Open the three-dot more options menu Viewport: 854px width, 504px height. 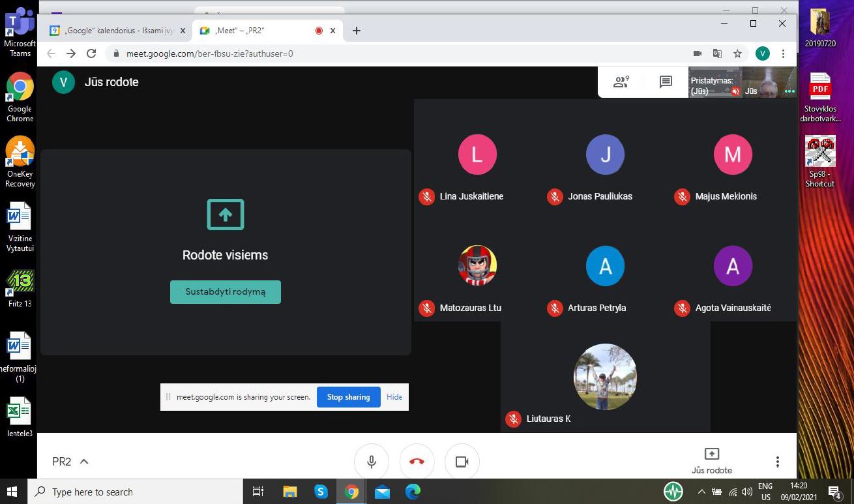pyautogui.click(x=777, y=462)
